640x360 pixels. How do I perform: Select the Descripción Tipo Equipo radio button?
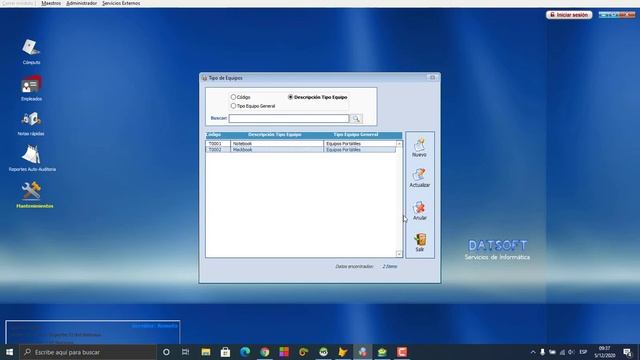[x=291, y=97]
